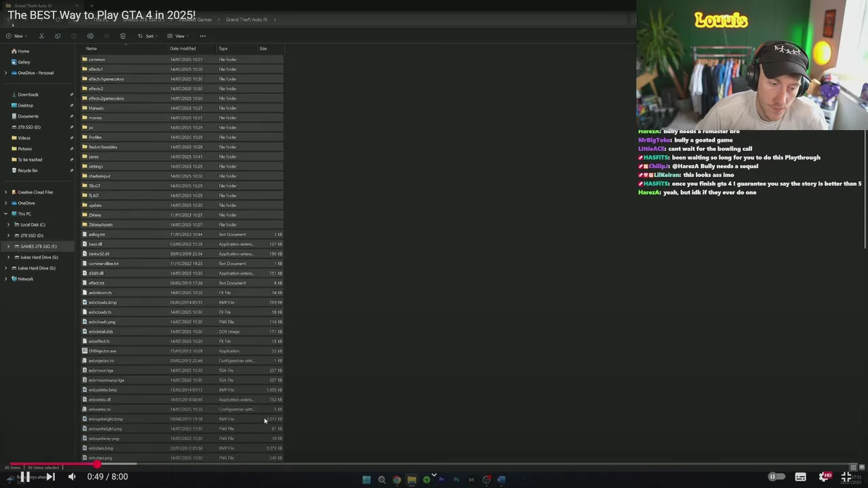The image size is (868, 488).
Task: Expand Creative Cloud Files tree node
Action: (6, 192)
